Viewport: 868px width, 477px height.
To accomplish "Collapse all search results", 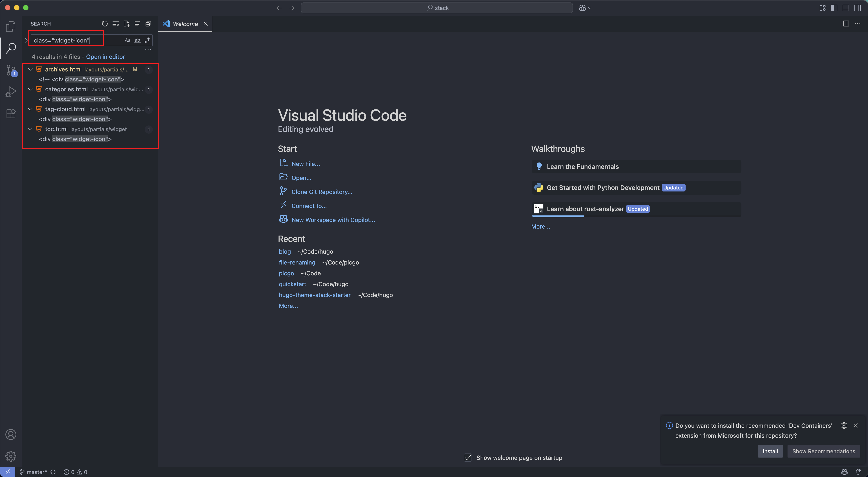I will 148,24.
